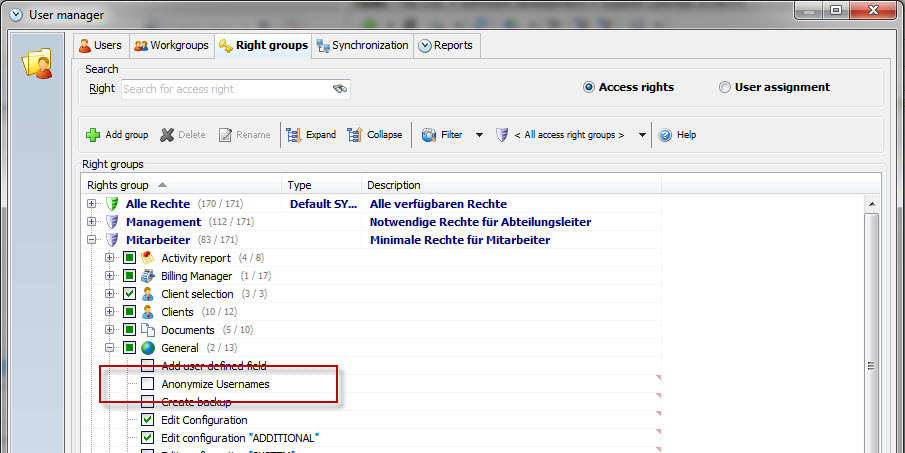Select the User assignment radio button
This screenshot has height=453, width=905.
pyautogui.click(x=725, y=87)
